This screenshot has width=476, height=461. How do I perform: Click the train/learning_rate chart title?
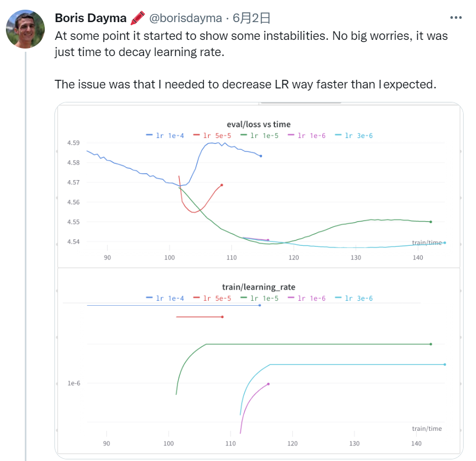pos(259,287)
